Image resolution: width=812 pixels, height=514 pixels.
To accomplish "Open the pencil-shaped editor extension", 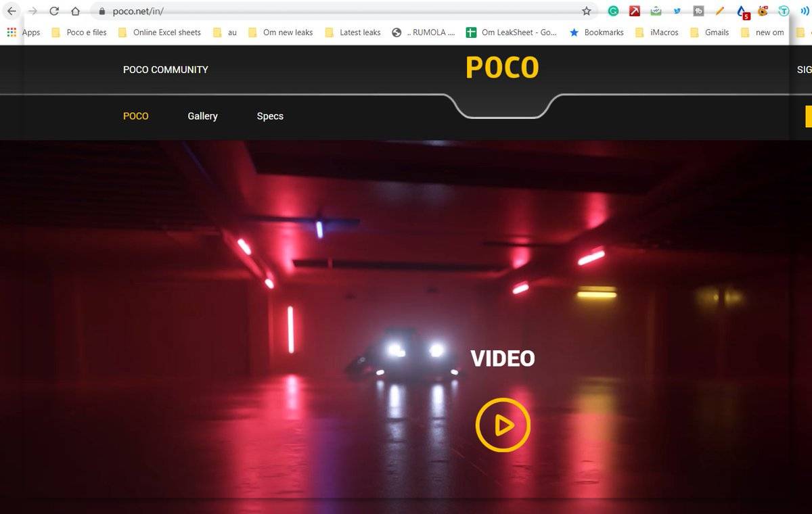I will (719, 11).
